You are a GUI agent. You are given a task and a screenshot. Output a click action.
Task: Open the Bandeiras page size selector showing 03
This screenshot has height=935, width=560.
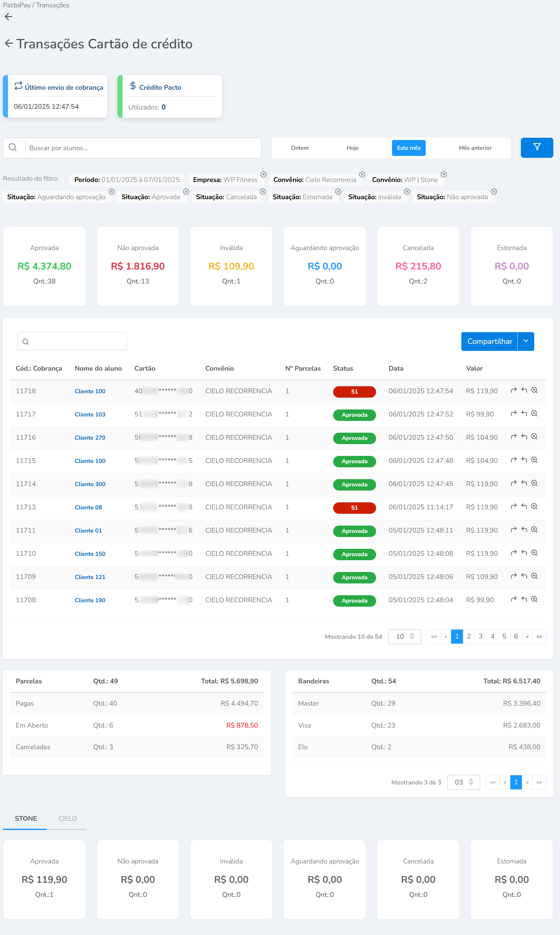[463, 782]
